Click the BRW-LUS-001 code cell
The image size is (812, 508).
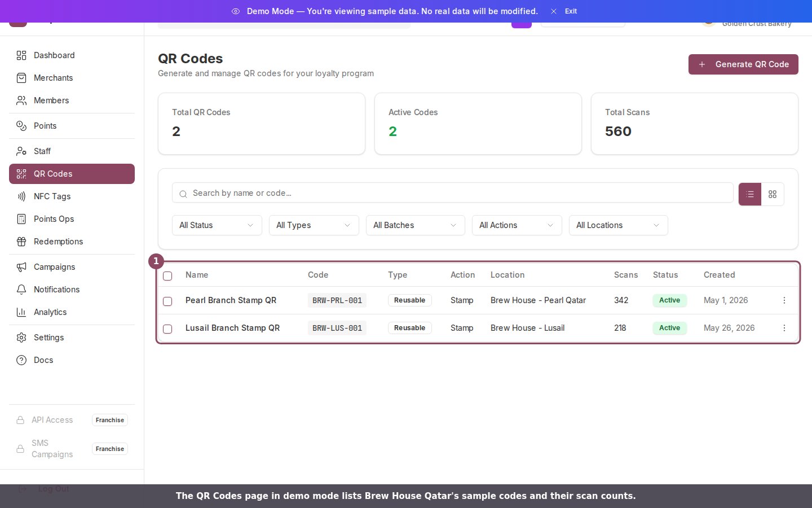pyautogui.click(x=337, y=328)
